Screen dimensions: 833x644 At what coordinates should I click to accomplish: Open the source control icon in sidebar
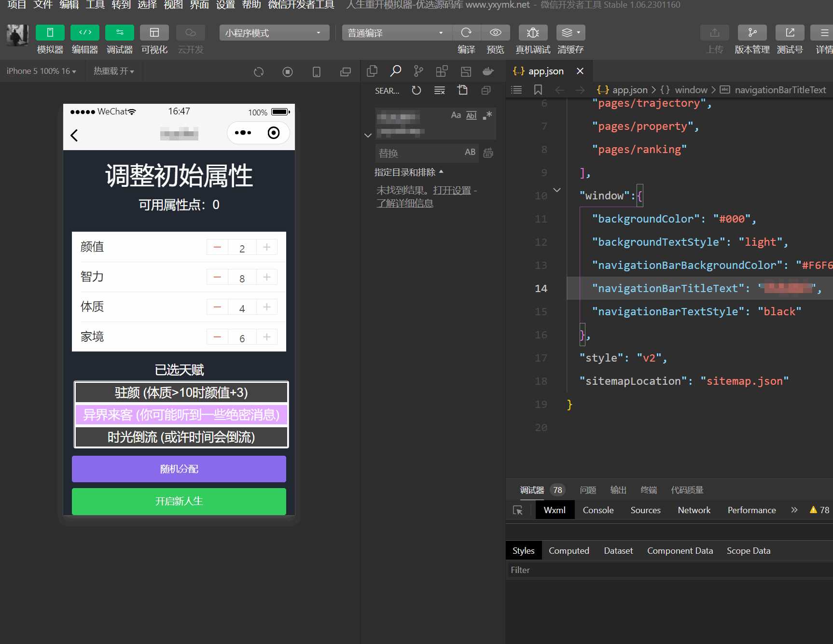coord(418,71)
